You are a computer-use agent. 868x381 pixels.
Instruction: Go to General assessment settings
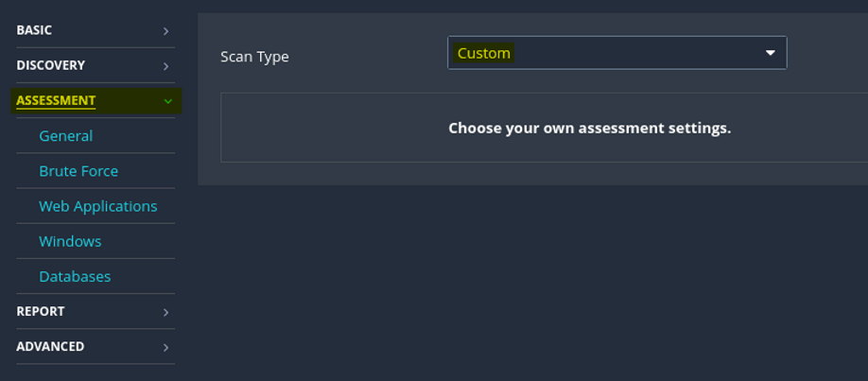click(x=65, y=136)
